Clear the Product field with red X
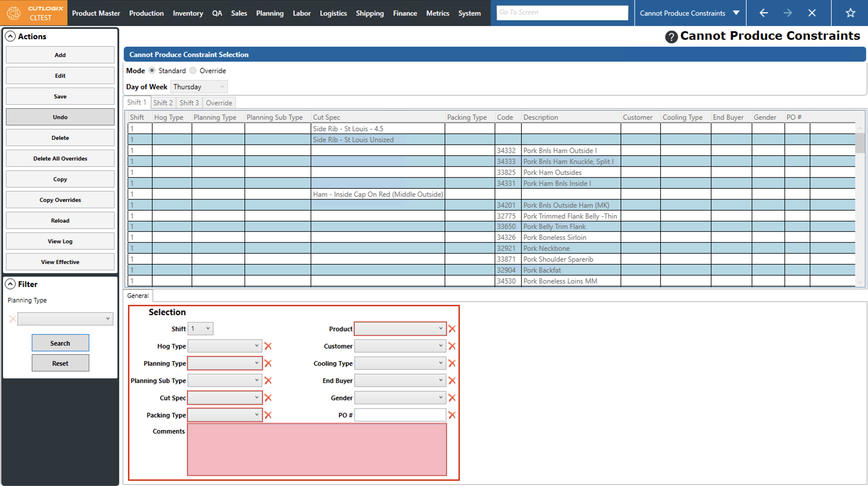The image size is (868, 486). click(x=452, y=329)
